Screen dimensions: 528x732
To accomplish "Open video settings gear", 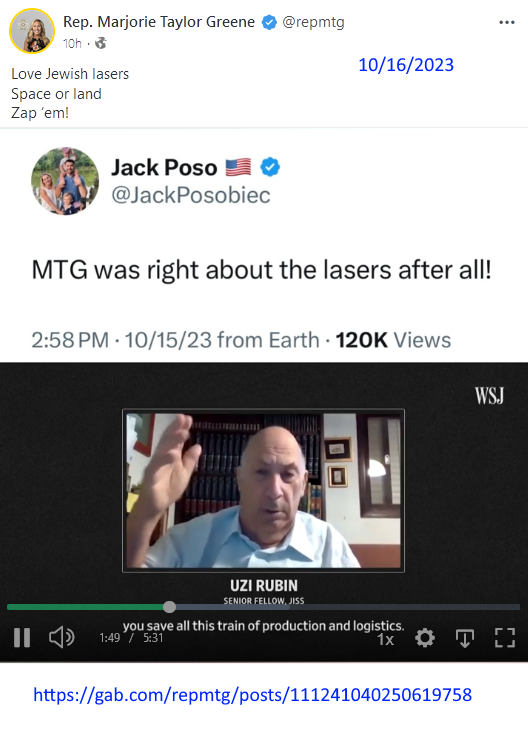I will (425, 638).
